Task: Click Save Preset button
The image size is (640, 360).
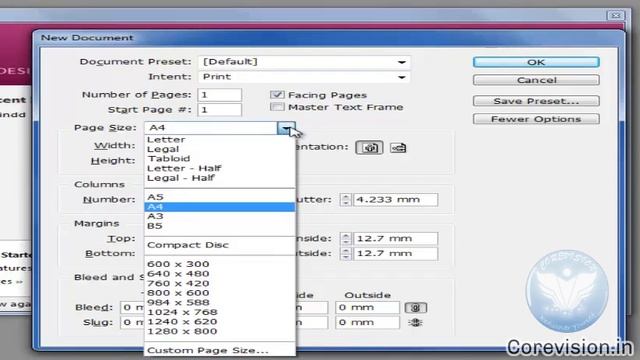Action: (536, 101)
